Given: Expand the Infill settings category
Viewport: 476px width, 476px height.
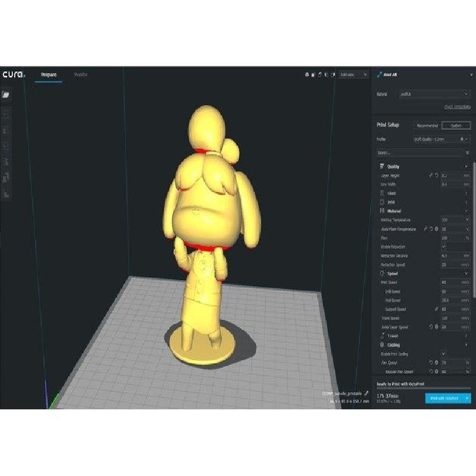Looking at the screenshot, I should 424,202.
